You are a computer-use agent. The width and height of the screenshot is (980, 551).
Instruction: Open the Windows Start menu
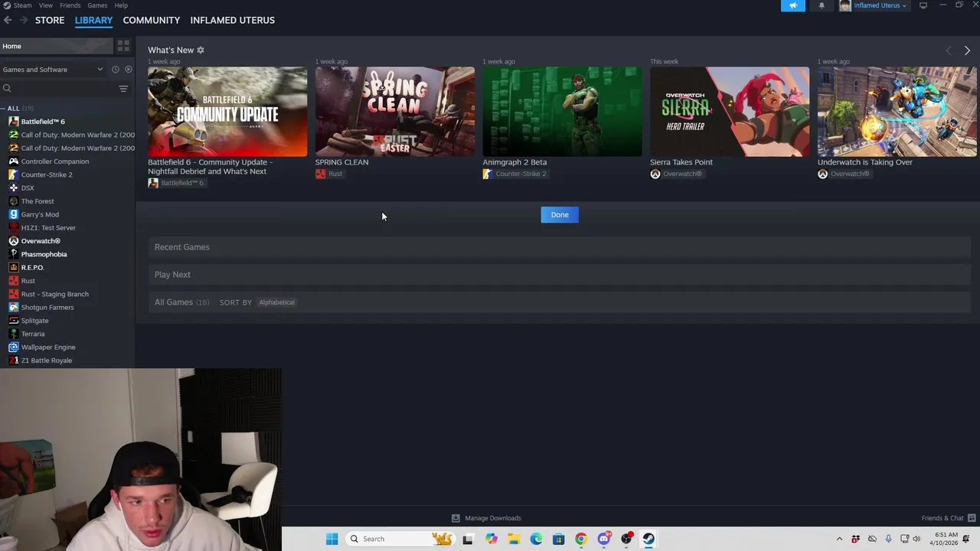click(332, 539)
